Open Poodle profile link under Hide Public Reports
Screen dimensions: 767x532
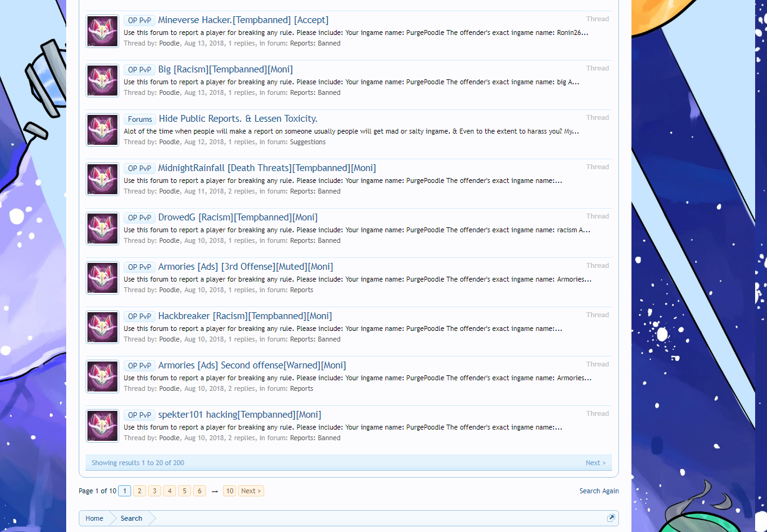pos(169,142)
